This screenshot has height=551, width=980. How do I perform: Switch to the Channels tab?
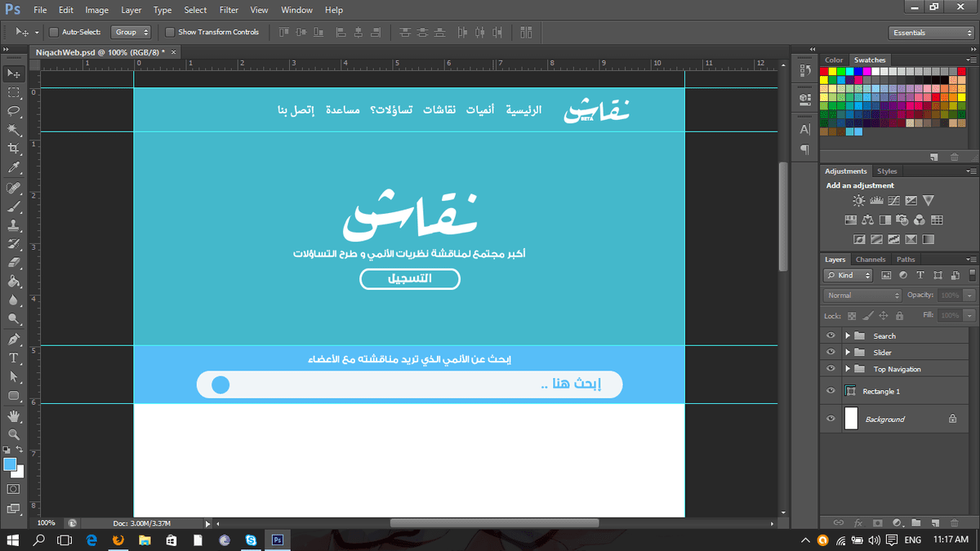click(871, 260)
